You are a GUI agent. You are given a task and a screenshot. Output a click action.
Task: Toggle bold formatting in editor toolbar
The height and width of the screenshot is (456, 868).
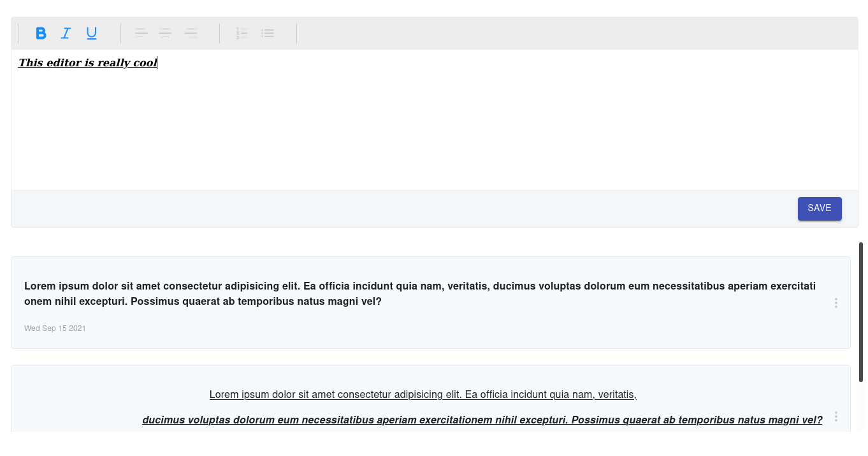click(41, 33)
